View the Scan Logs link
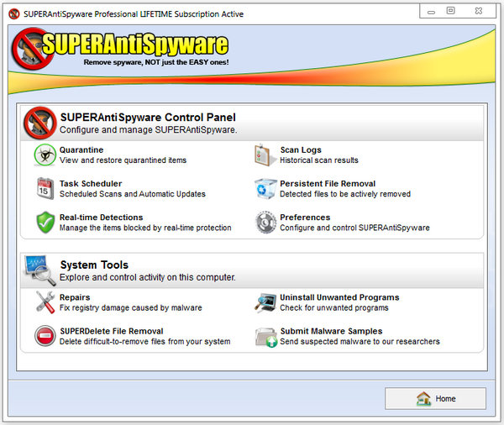 pos(301,150)
